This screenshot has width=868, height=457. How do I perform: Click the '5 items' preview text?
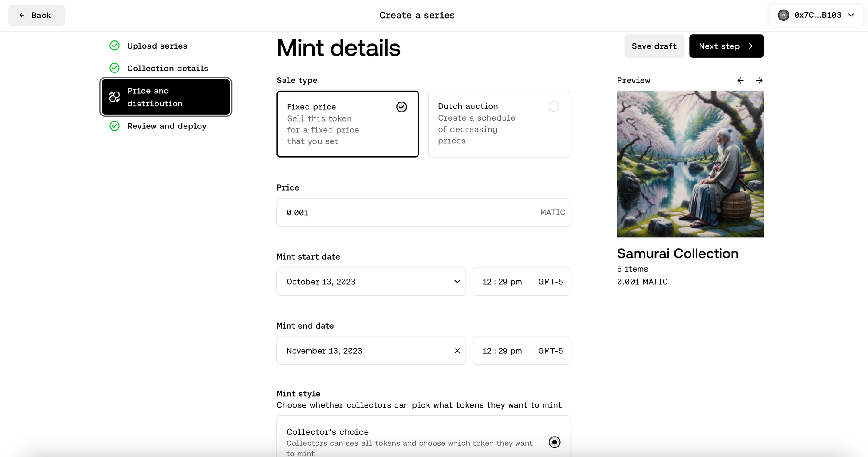point(633,269)
